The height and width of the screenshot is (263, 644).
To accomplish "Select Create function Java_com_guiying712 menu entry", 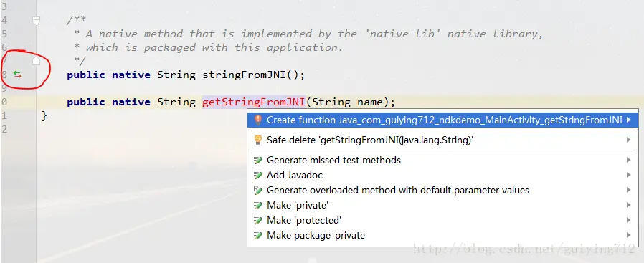I will 442,120.
